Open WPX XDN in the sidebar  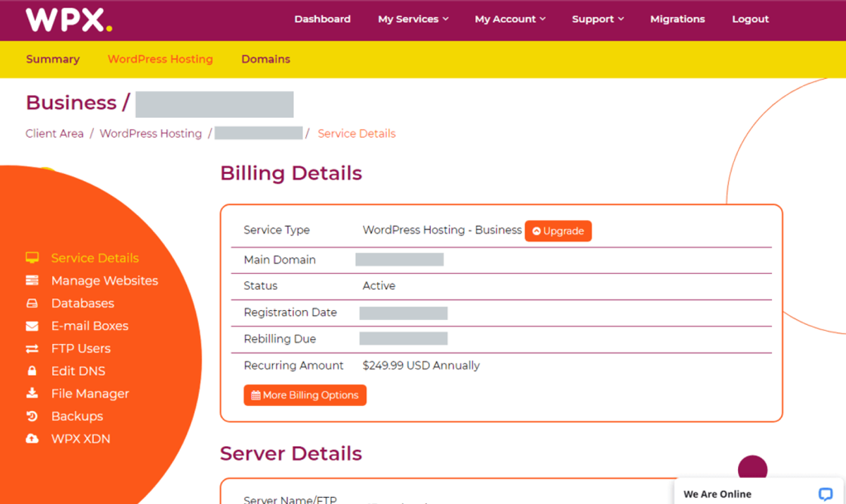80,438
